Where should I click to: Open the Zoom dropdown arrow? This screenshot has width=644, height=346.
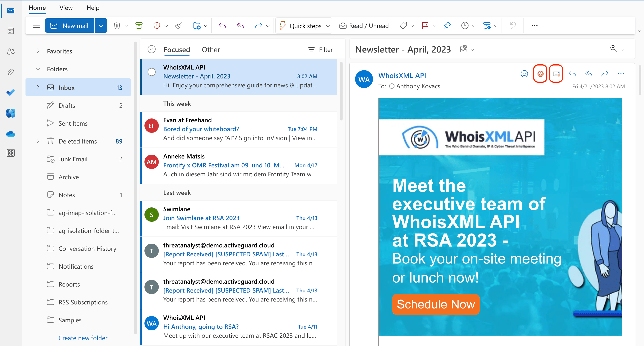[622, 50]
